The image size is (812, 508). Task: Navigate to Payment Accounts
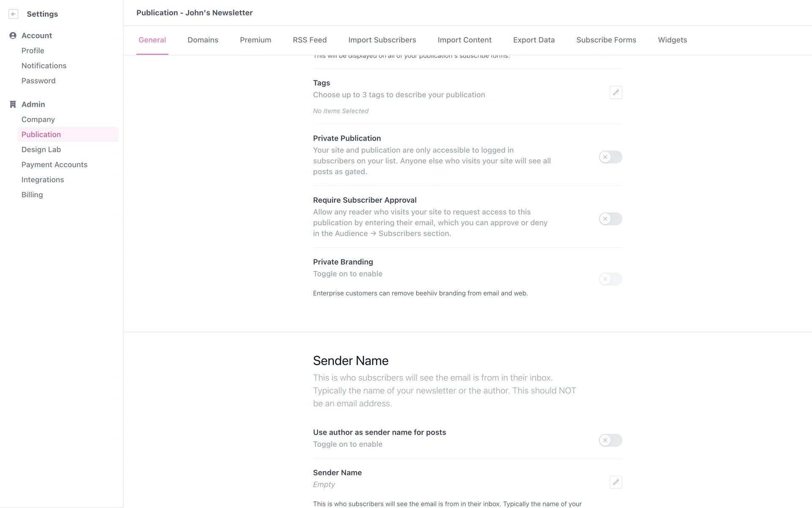pyautogui.click(x=54, y=165)
